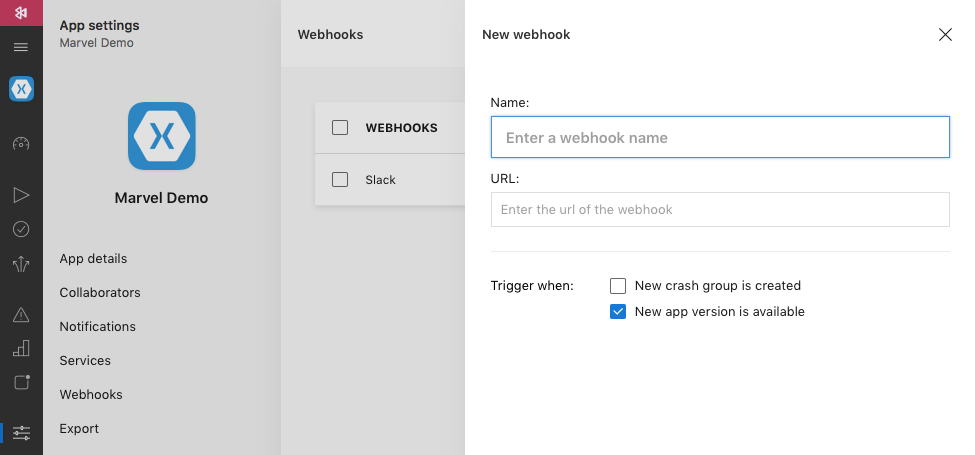Viewport: 975px width, 455px height.
Task: Open the Build play-triangle icon
Action: pyautogui.click(x=21, y=195)
